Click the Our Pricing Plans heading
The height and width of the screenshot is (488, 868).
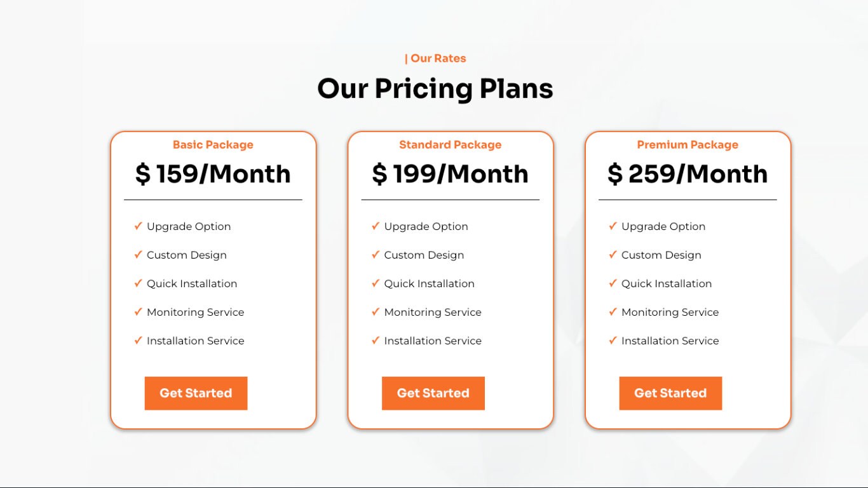point(435,88)
